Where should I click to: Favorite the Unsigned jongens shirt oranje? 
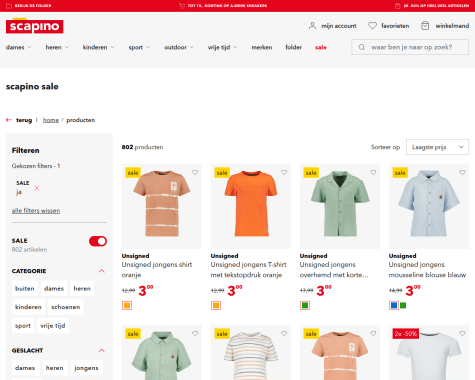point(195,172)
